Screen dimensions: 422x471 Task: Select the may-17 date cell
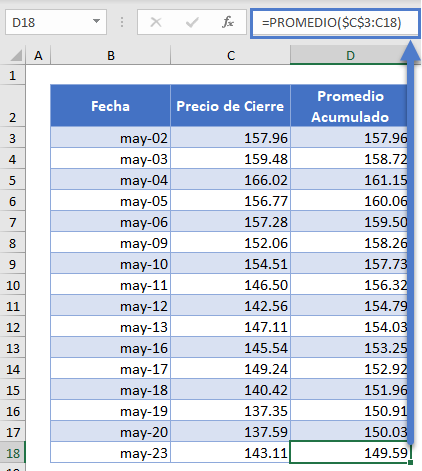tap(110, 369)
